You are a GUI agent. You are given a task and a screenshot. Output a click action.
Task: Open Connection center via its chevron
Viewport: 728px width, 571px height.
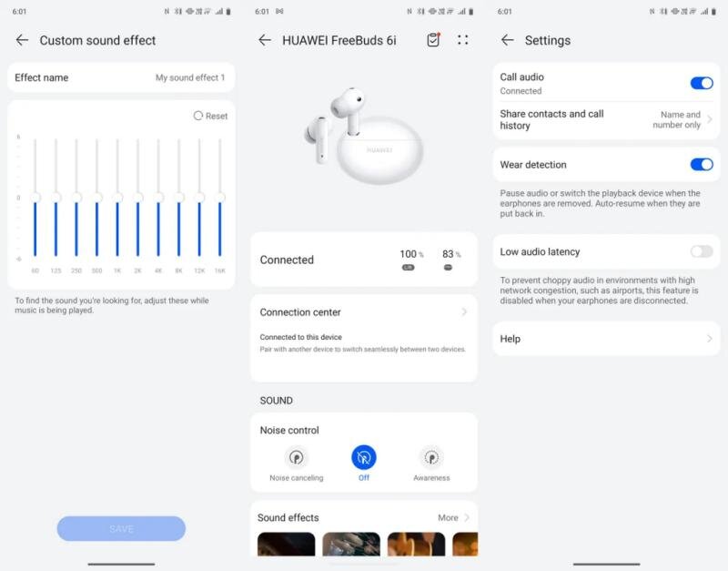tap(464, 311)
